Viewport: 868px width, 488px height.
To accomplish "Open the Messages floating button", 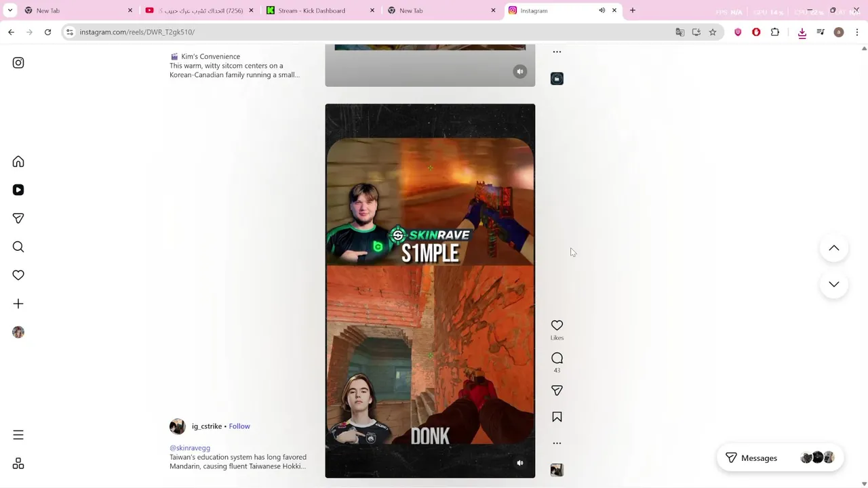I will [x=780, y=458].
